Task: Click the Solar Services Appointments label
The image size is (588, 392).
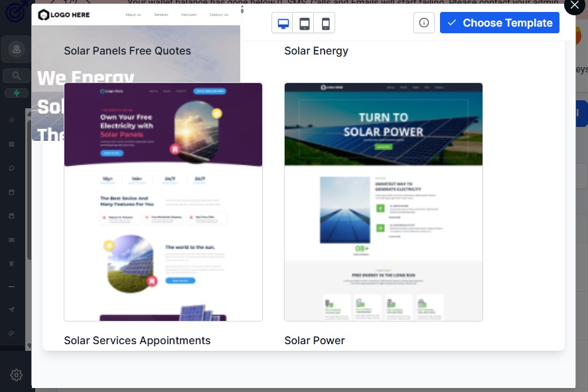Action: (137, 340)
